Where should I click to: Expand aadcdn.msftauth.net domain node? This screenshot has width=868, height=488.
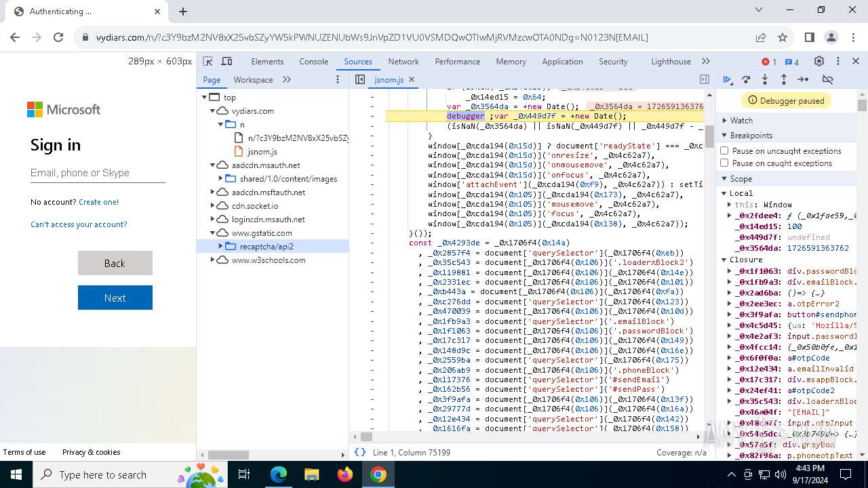[212, 192]
